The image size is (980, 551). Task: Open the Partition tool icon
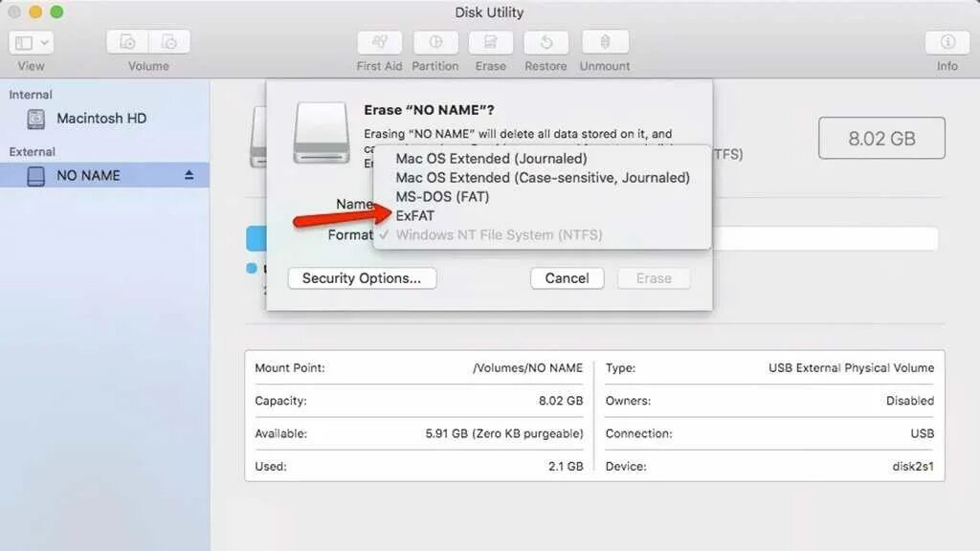435,42
